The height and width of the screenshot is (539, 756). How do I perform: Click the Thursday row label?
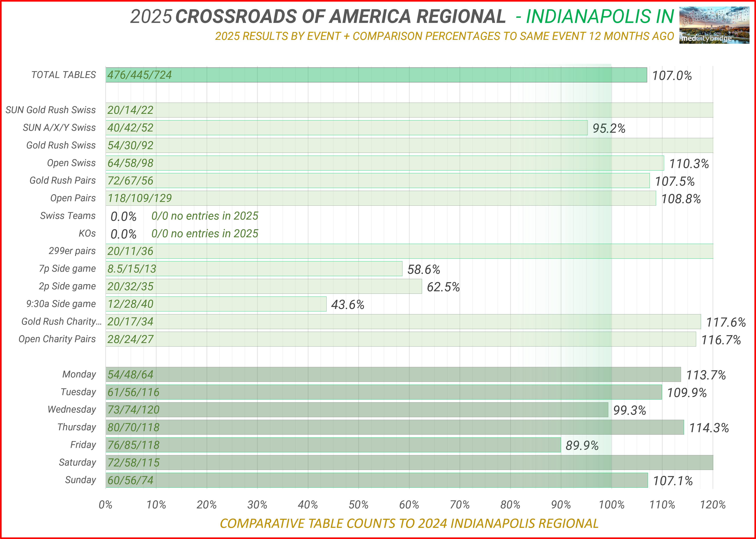tap(77, 427)
